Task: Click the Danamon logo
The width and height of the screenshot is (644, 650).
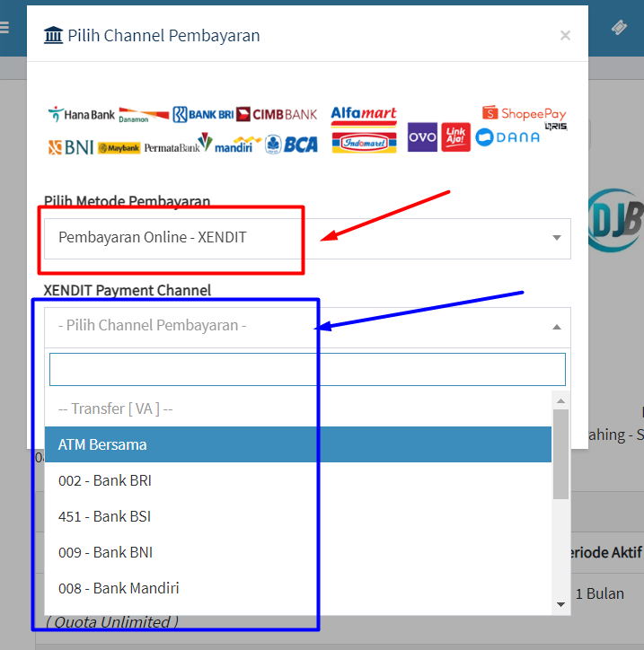Action: tap(144, 115)
